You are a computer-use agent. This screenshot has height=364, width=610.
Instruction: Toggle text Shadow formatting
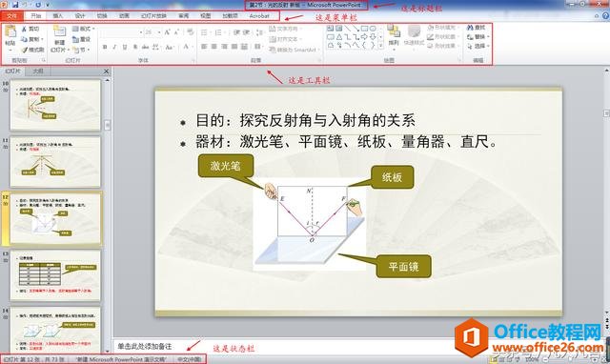135,47
